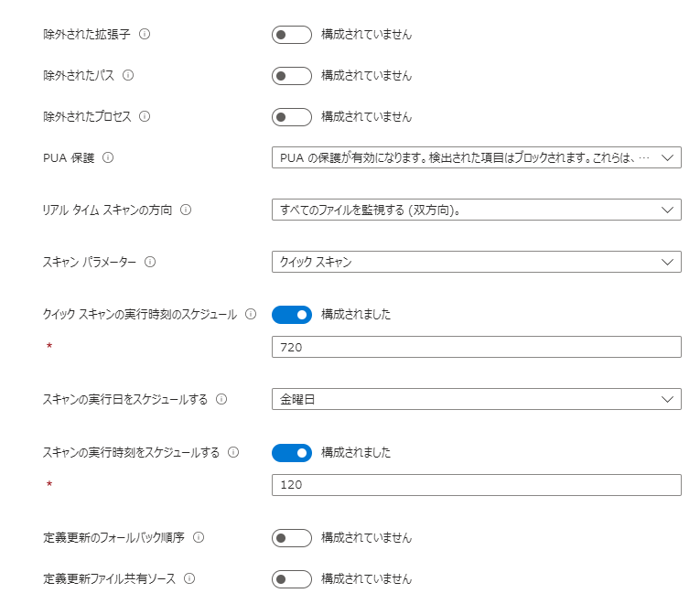Open info icon next to スキャン パラメーター
This screenshot has height=604, width=700.
(150, 262)
